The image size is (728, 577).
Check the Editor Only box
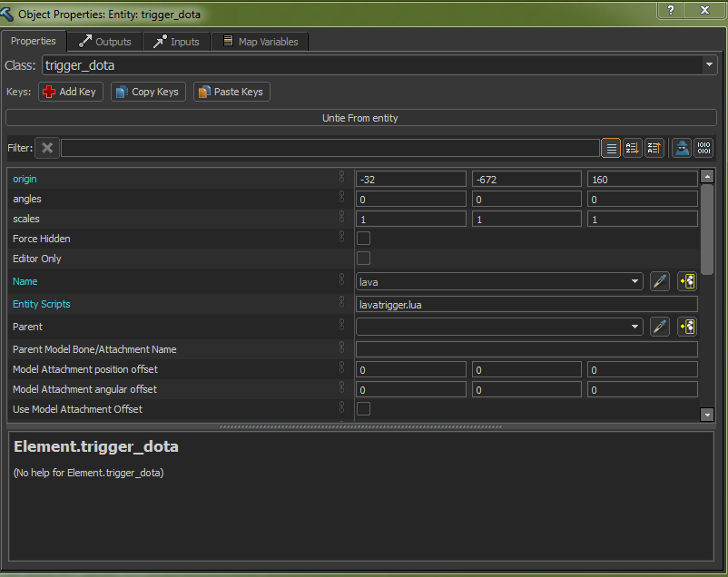(x=363, y=259)
